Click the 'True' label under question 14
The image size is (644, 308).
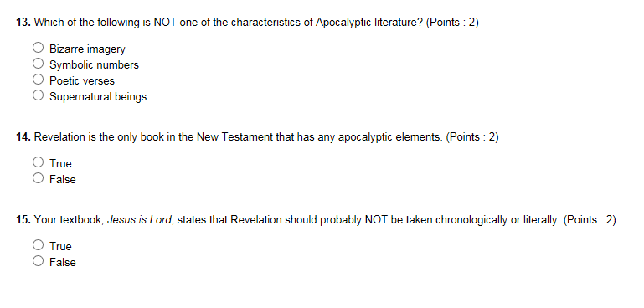(x=60, y=164)
